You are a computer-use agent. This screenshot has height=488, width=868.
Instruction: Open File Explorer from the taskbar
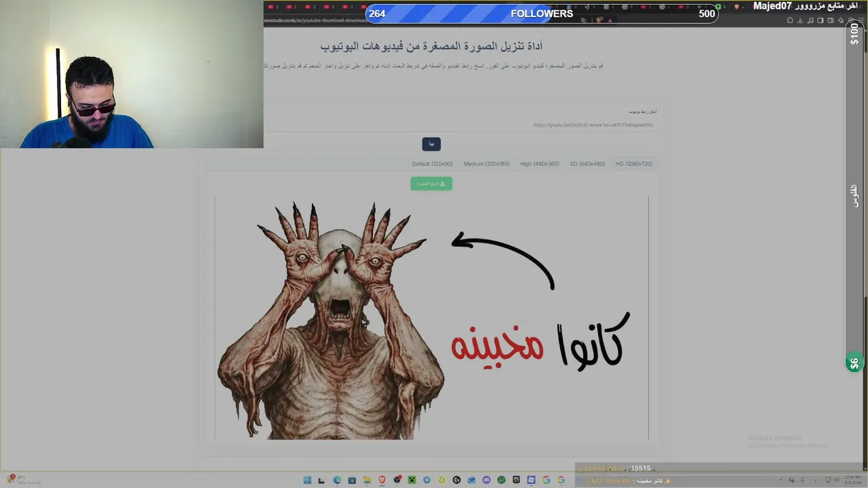click(367, 481)
